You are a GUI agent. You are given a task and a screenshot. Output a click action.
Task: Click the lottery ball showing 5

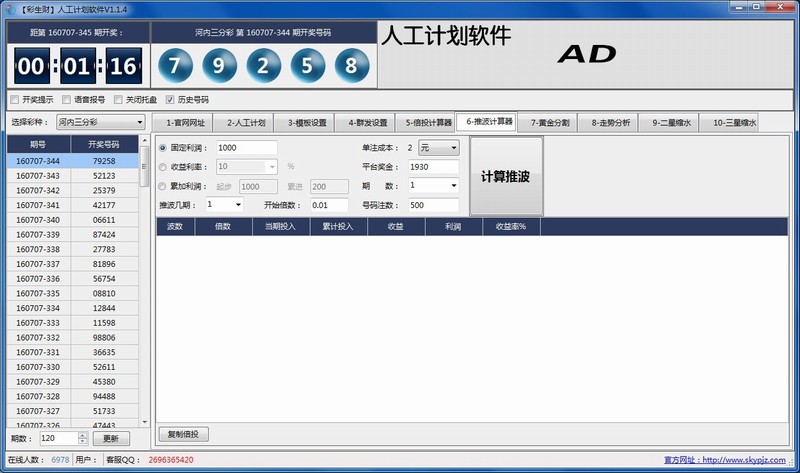click(307, 67)
